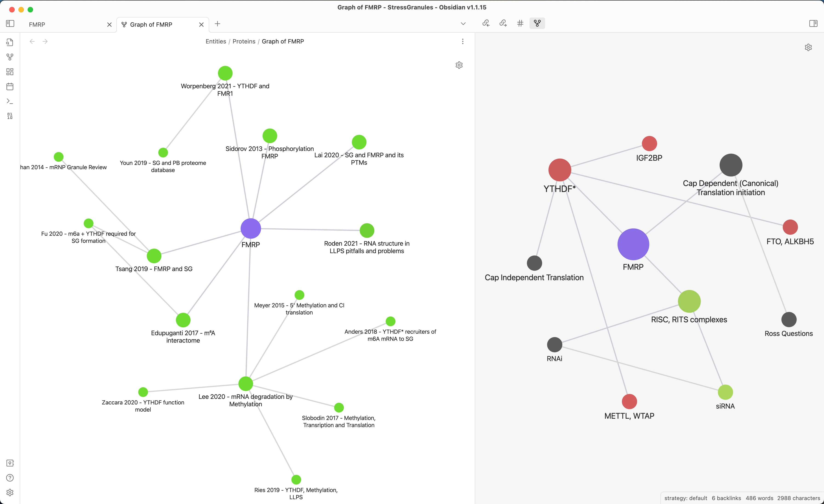The height and width of the screenshot is (504, 824).
Task: Click '486 words' status bar count
Action: tap(759, 498)
